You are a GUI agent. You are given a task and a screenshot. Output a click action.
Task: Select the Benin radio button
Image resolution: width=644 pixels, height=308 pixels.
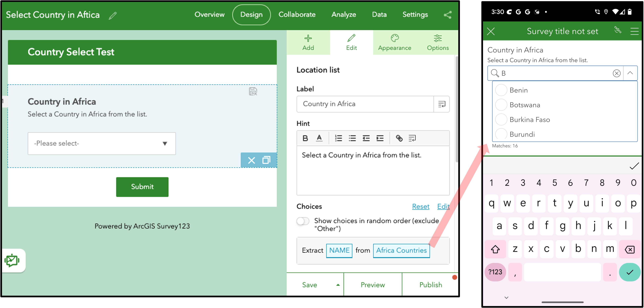coord(501,90)
